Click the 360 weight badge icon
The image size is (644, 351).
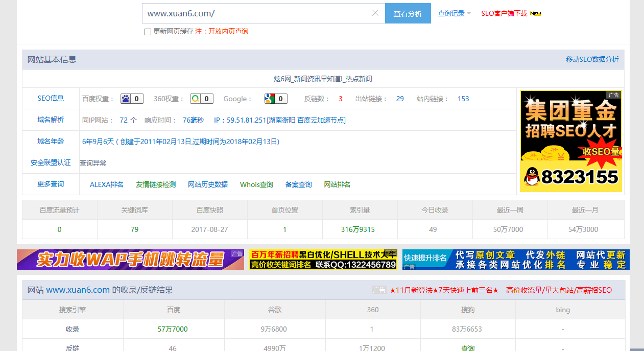tap(196, 99)
